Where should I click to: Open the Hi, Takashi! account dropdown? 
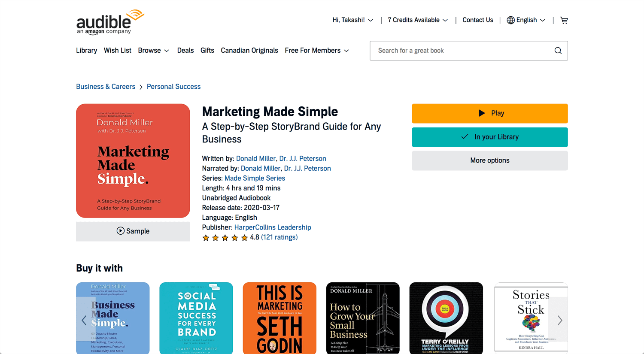[353, 20]
